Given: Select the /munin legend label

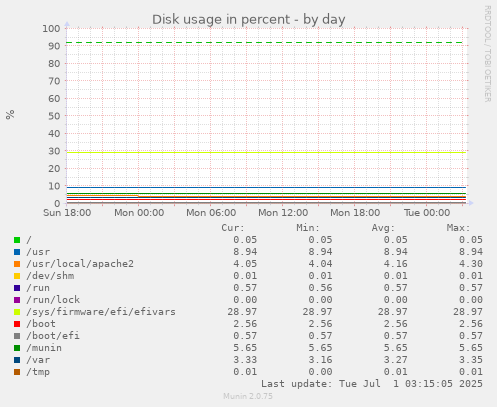Looking at the screenshot, I should [x=44, y=348].
